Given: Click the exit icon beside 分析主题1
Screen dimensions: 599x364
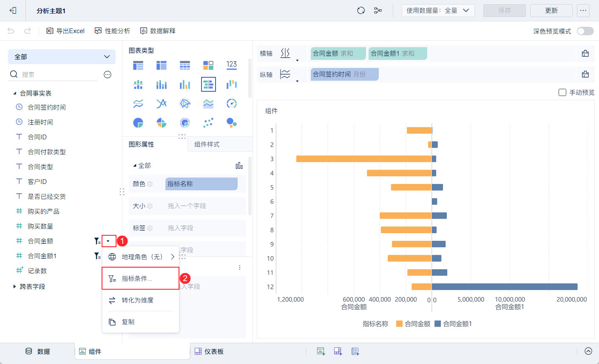Looking at the screenshot, I should (x=13, y=11).
